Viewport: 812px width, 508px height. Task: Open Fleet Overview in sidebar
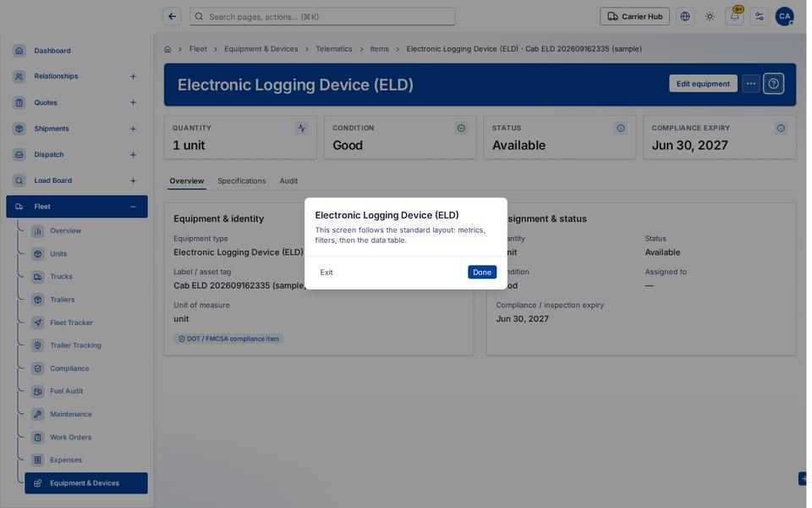click(x=86, y=230)
